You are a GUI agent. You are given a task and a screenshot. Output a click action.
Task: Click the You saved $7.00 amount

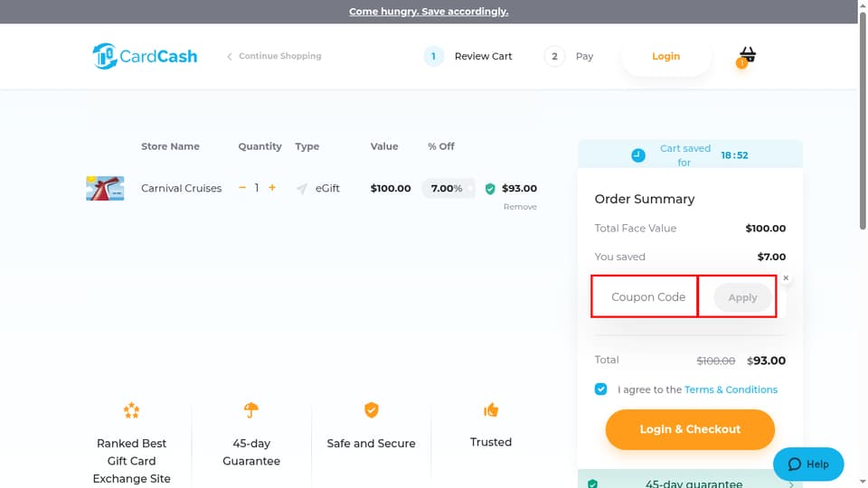771,257
